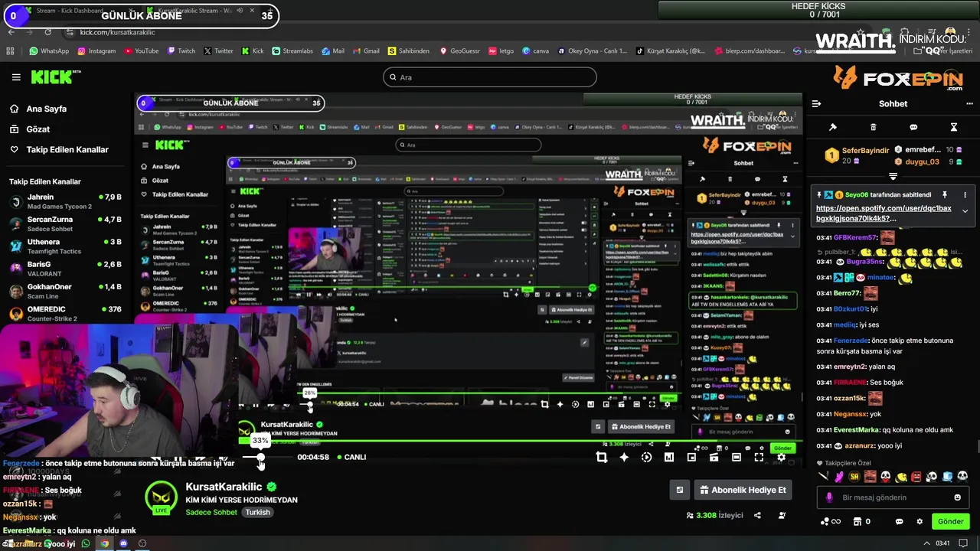Click pop-out icon left of Abonelik Hediye Et
The image size is (980, 551).
click(679, 490)
